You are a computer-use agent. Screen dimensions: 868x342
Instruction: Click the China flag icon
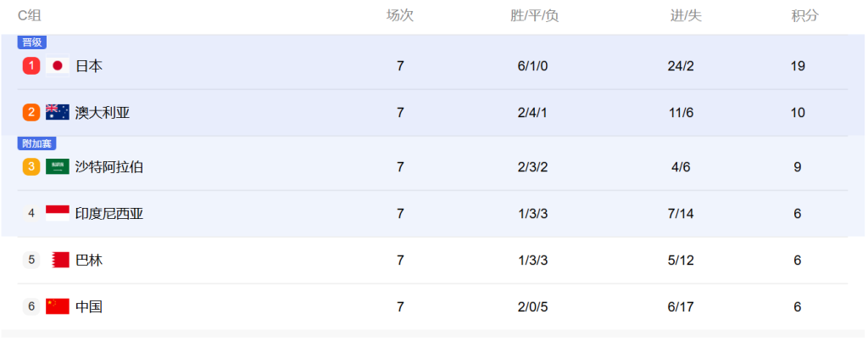[58, 306]
